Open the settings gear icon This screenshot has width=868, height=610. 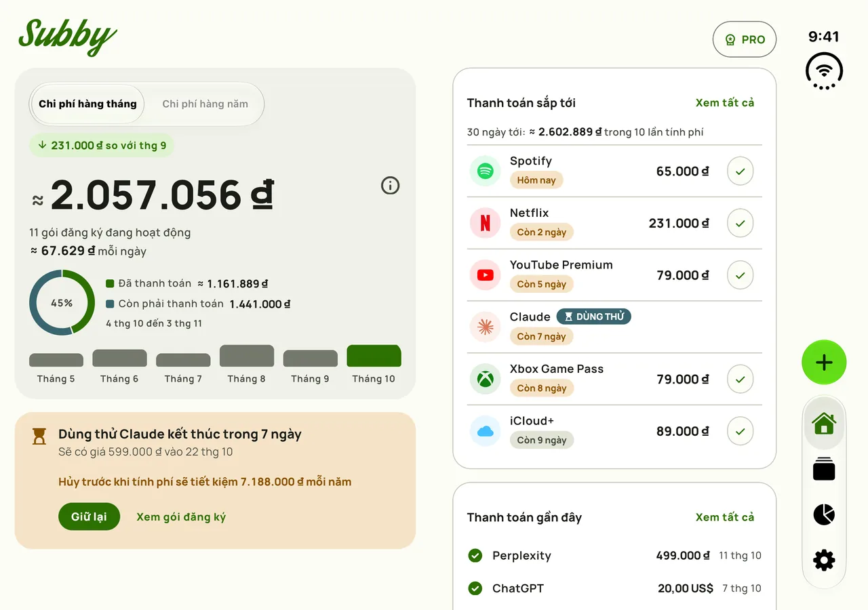tap(824, 560)
